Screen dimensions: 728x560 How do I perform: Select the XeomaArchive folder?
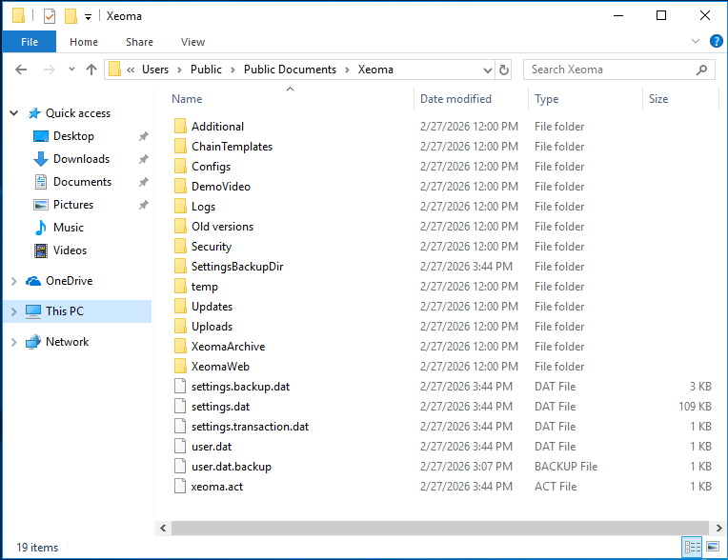[228, 346]
